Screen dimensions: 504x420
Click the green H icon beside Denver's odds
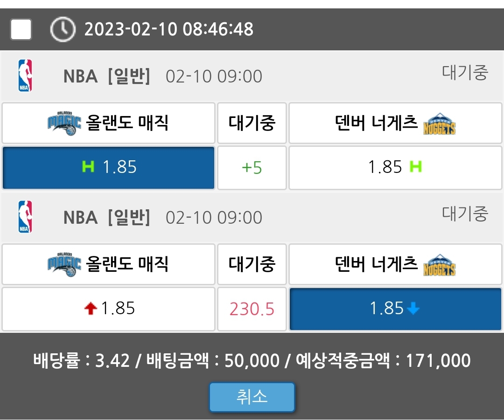coord(415,167)
